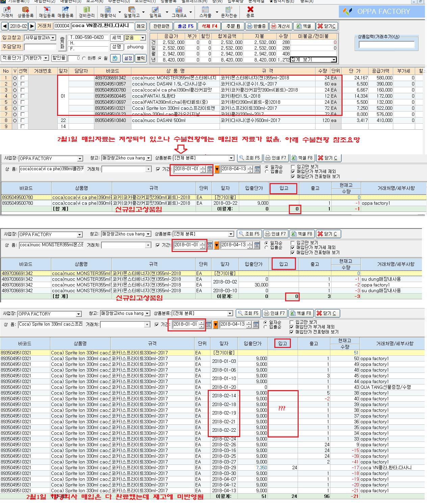Viewport: 427px width, 504px height.
Task: Open 상품분류 dropdown in Sprite lon 330ml ledger
Action: pyautogui.click(x=230, y=313)
